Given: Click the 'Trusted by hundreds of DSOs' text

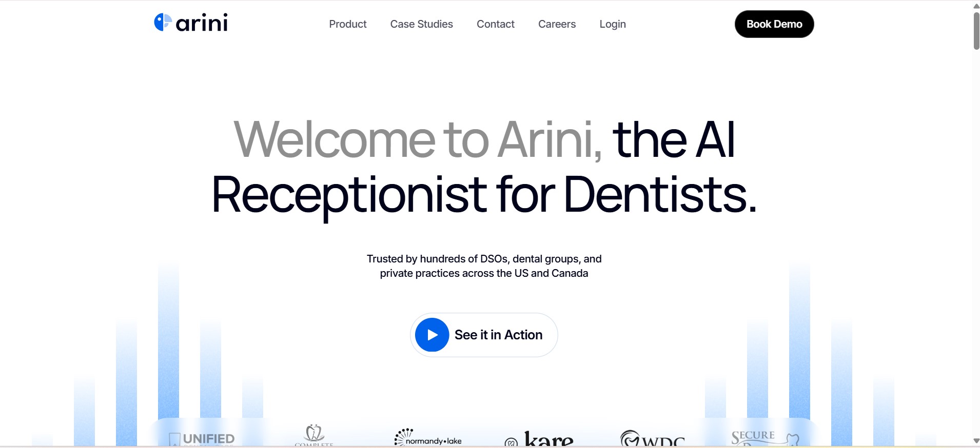Looking at the screenshot, I should [x=484, y=266].
